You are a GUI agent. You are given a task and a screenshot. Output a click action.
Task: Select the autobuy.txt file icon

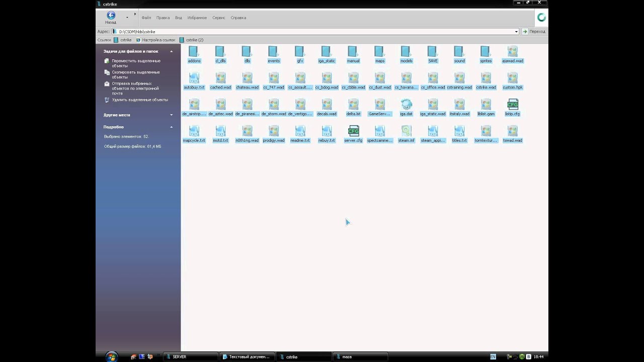(194, 78)
